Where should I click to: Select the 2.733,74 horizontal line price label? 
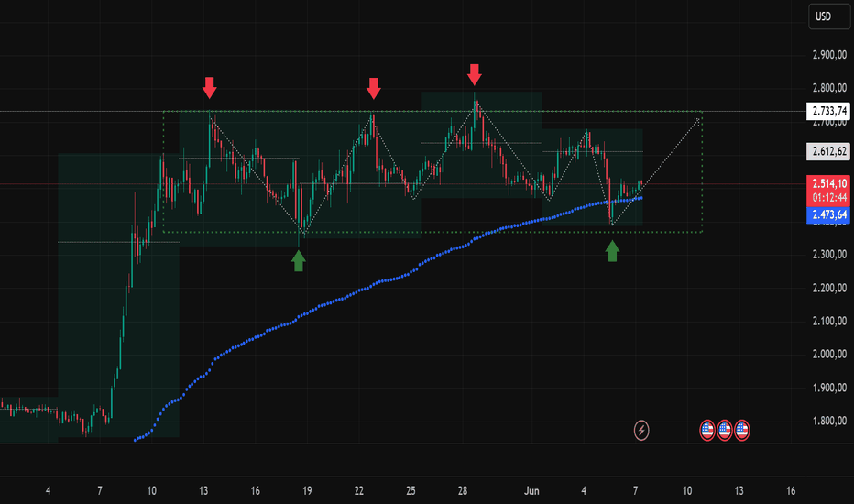tap(828, 111)
